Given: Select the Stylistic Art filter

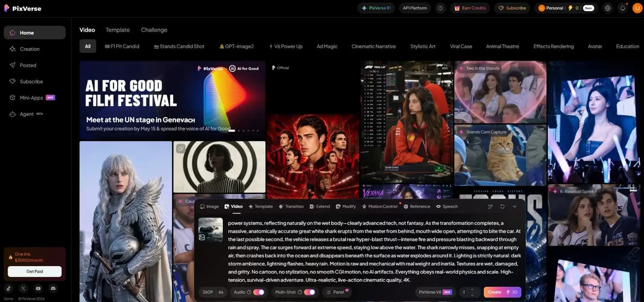Looking at the screenshot, I should click(x=423, y=46).
